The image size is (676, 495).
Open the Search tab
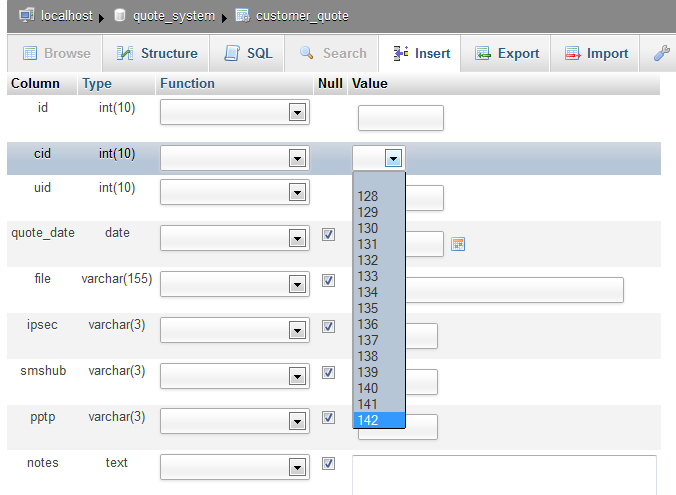333,54
